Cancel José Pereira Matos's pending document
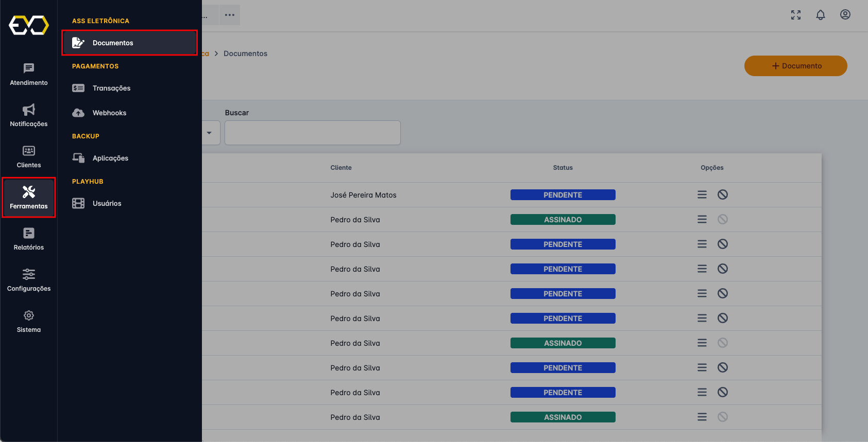This screenshot has height=442, width=868. click(x=723, y=195)
